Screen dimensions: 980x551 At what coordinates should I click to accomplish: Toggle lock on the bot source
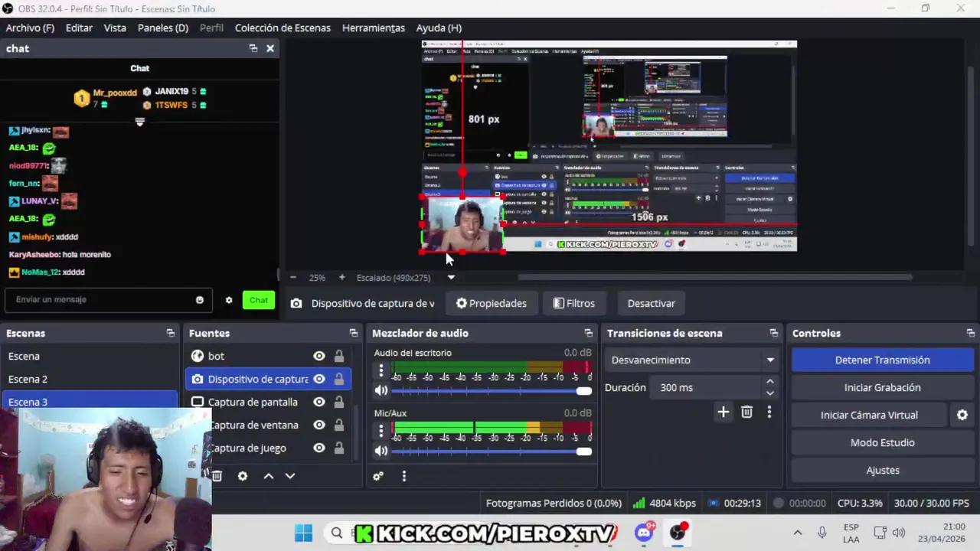pyautogui.click(x=338, y=356)
